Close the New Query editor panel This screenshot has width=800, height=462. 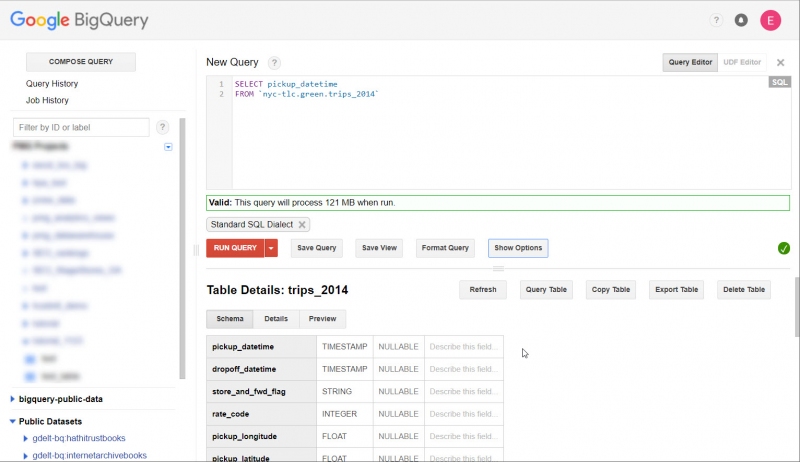[781, 63]
